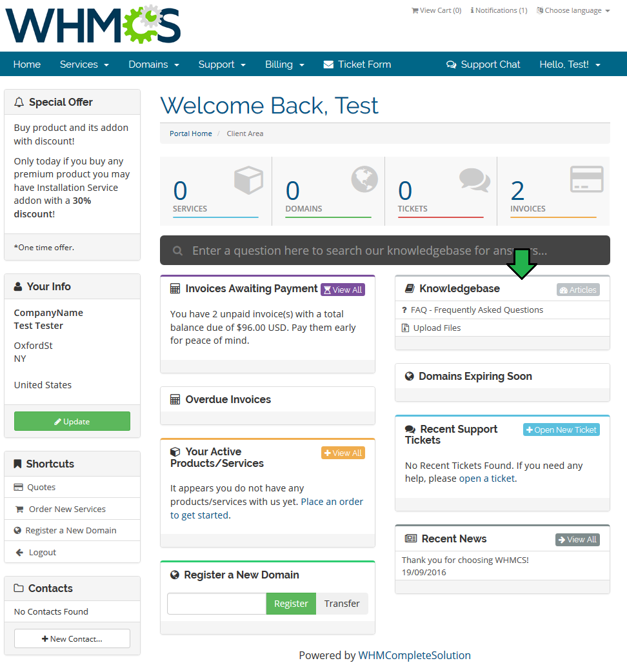The height and width of the screenshot is (672, 627).
Task: Focus the knowledgebase search field
Action: tap(385, 250)
